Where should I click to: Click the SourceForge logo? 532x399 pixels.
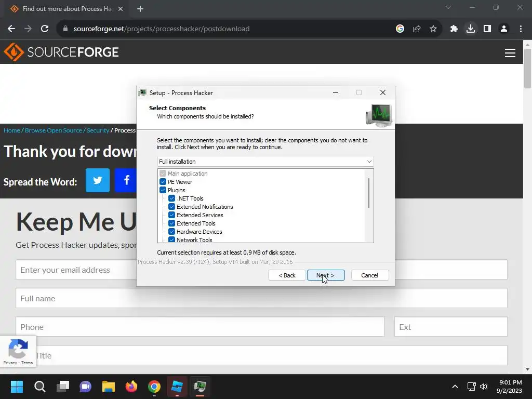61,52
